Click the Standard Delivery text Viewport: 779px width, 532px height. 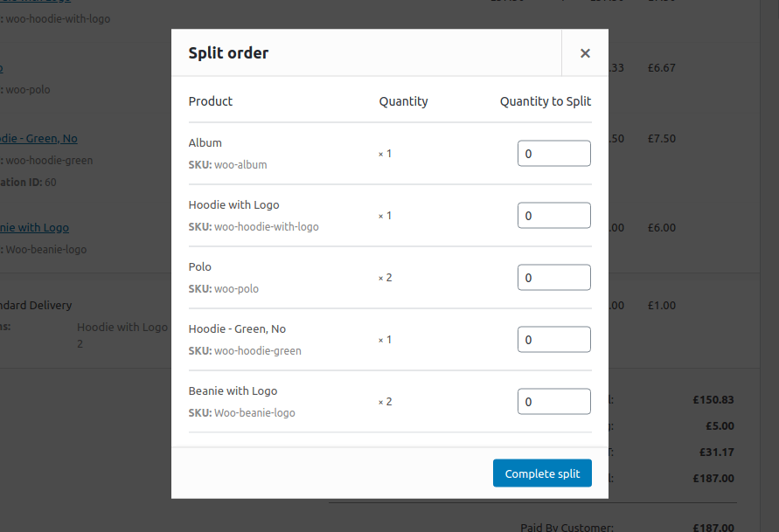click(36, 305)
